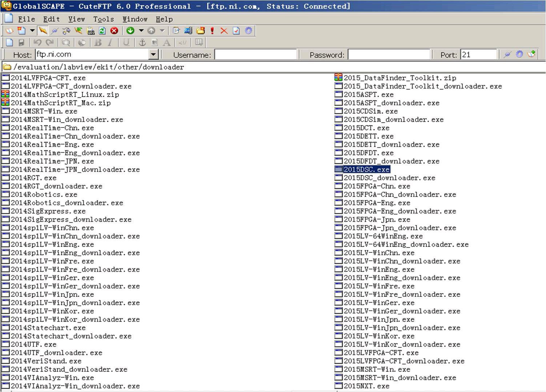The image size is (546, 392).
Task: Click the Rename icon in the toolbar
Action: (x=188, y=31)
